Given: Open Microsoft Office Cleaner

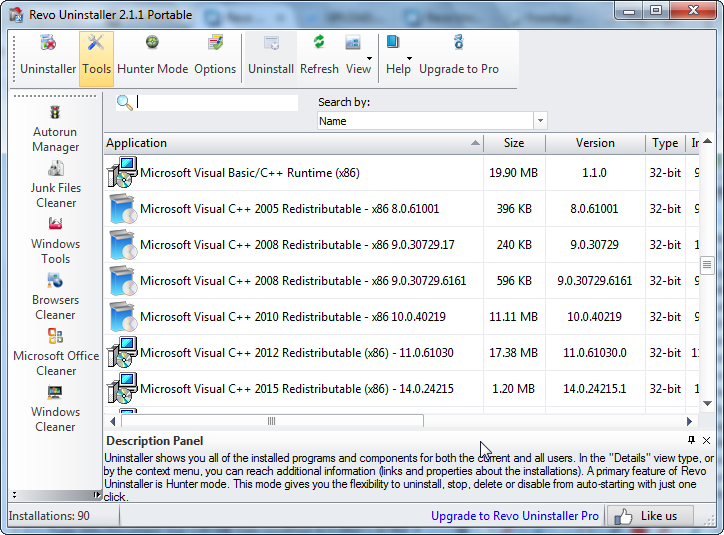Looking at the screenshot, I should (x=56, y=353).
